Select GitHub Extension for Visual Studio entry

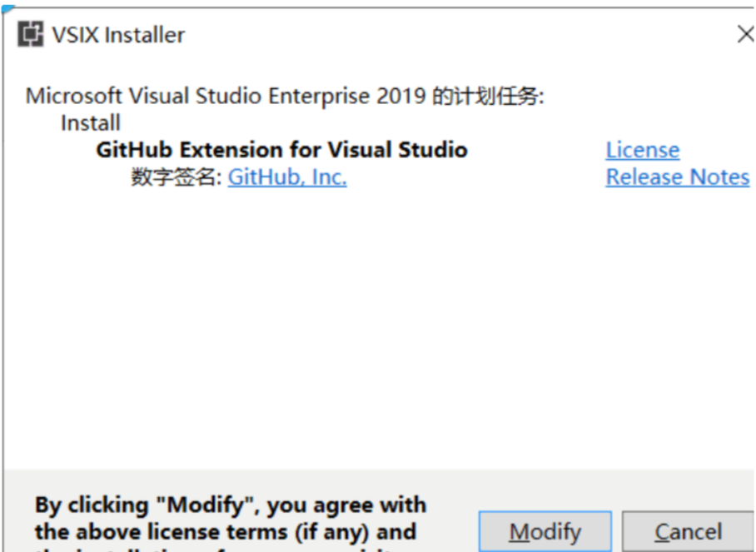point(281,150)
